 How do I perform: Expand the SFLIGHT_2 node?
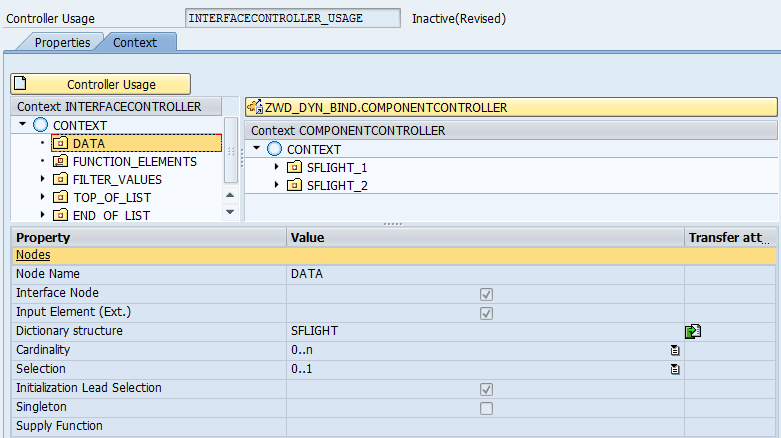click(x=276, y=185)
